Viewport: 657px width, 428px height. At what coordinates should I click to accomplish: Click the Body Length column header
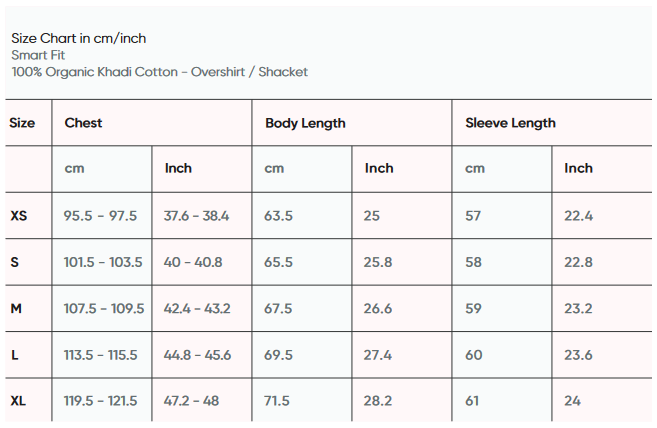tap(305, 123)
